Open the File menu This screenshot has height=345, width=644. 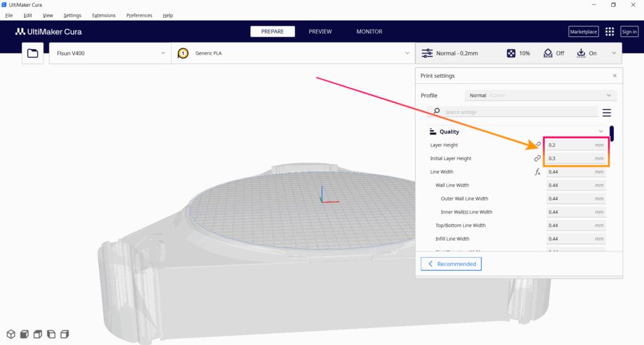click(x=9, y=15)
